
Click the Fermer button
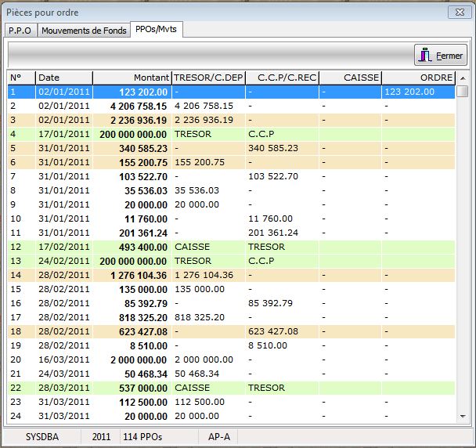441,55
